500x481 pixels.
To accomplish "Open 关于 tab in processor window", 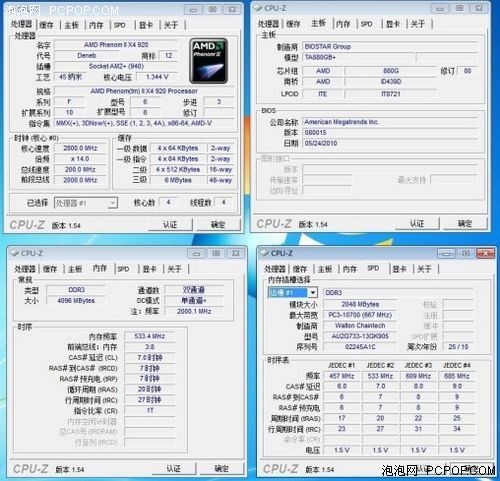I will 171,25.
